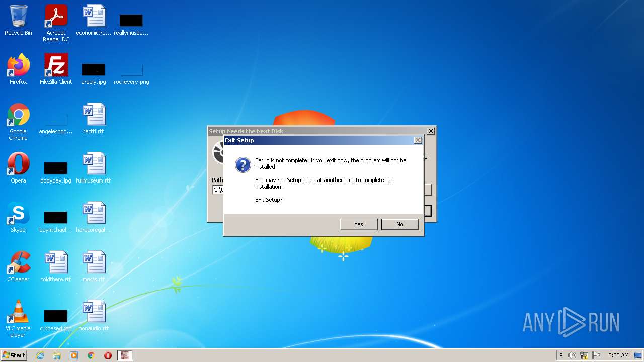Open Google Chrome desktop shortcut
The image size is (644, 362).
18,122
